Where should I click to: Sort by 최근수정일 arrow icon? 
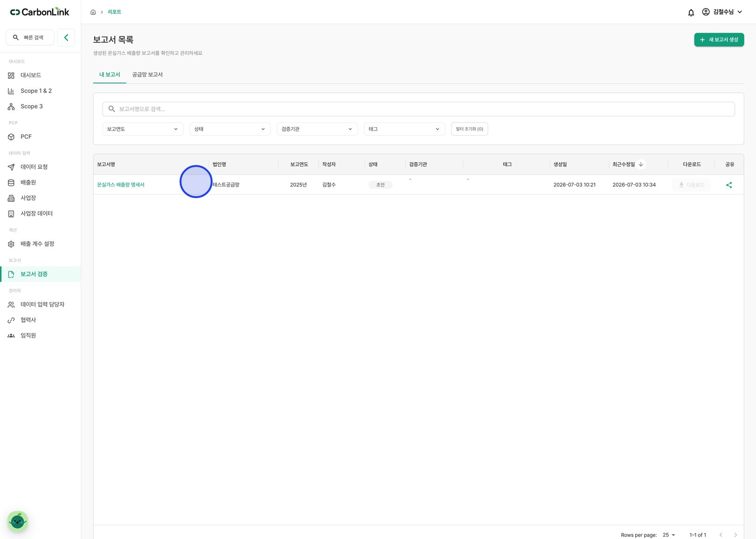641,165
